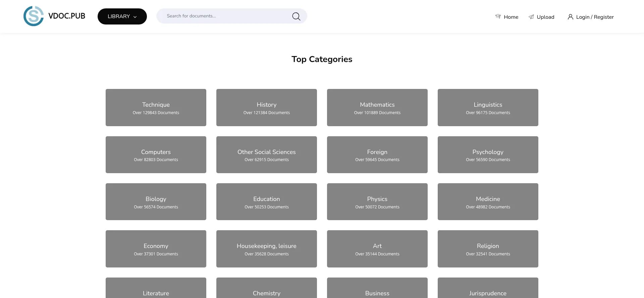This screenshot has width=644, height=298.
Task: Open the Linguistics category
Action: [x=488, y=107]
